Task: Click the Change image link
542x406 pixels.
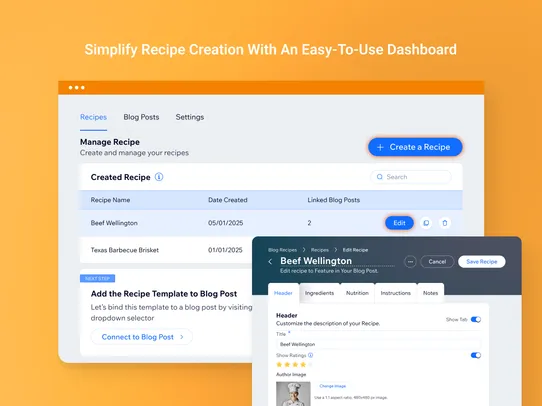Action: [333, 386]
